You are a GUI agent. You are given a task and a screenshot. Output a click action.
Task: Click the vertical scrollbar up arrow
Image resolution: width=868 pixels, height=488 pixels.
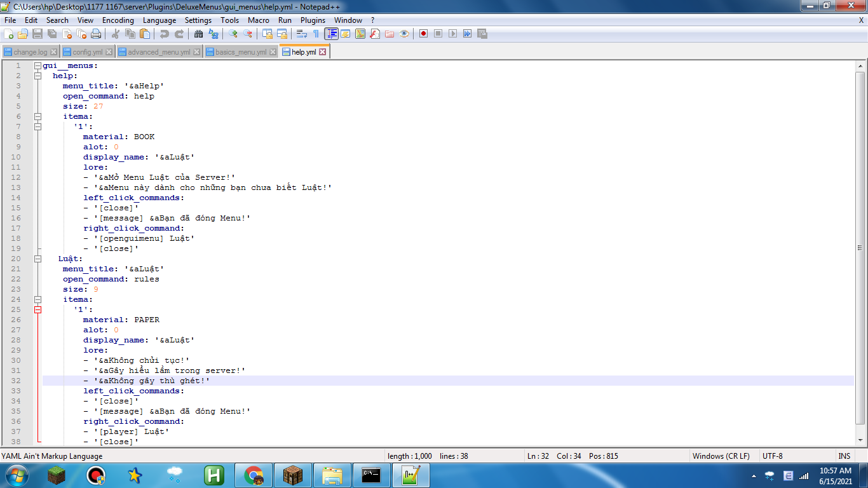click(x=860, y=65)
